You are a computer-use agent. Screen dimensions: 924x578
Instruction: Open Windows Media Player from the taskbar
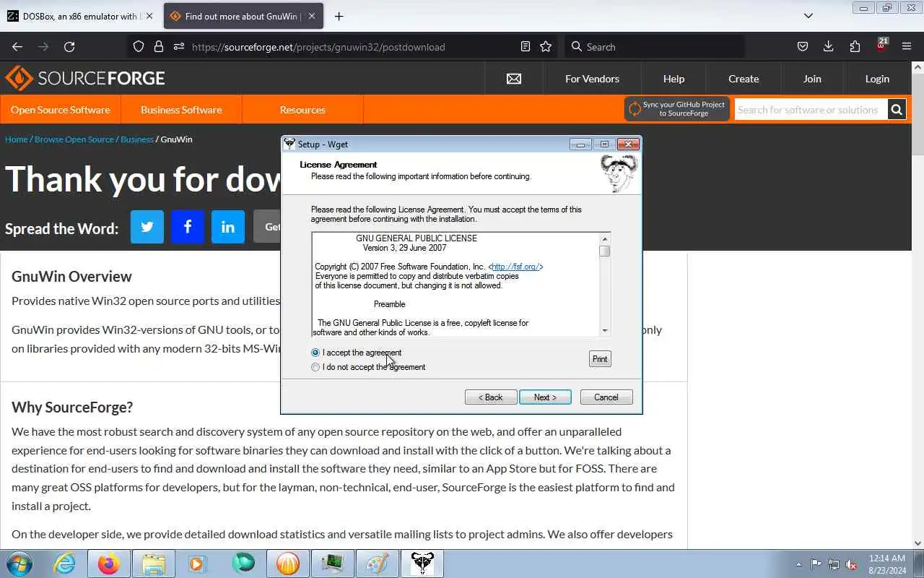(199, 564)
